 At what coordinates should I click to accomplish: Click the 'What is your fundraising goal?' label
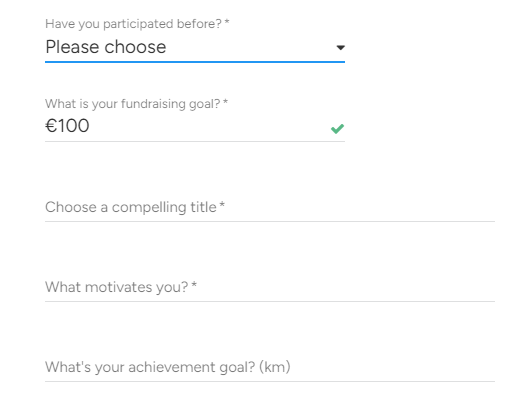[133, 104]
